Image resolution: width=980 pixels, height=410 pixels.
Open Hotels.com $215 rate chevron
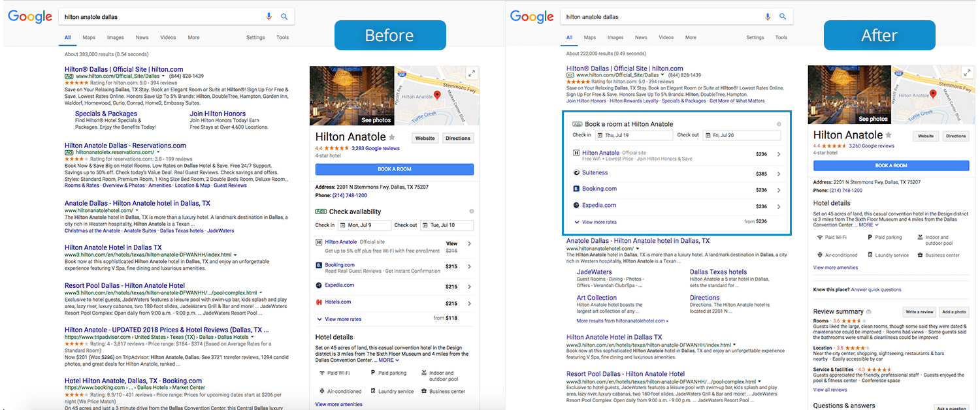tap(469, 304)
